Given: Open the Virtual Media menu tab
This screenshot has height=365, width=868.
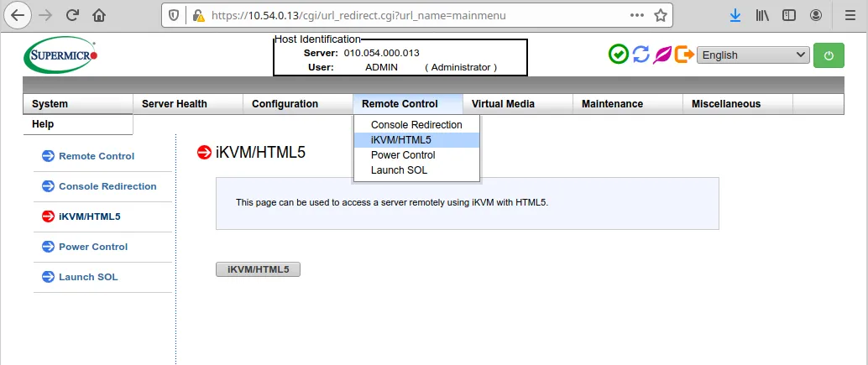Looking at the screenshot, I should coord(503,104).
